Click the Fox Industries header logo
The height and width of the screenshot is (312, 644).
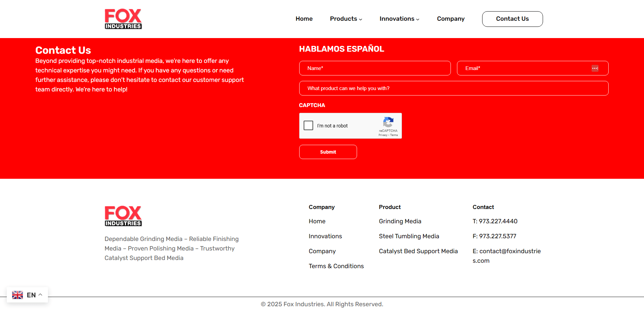click(x=123, y=19)
